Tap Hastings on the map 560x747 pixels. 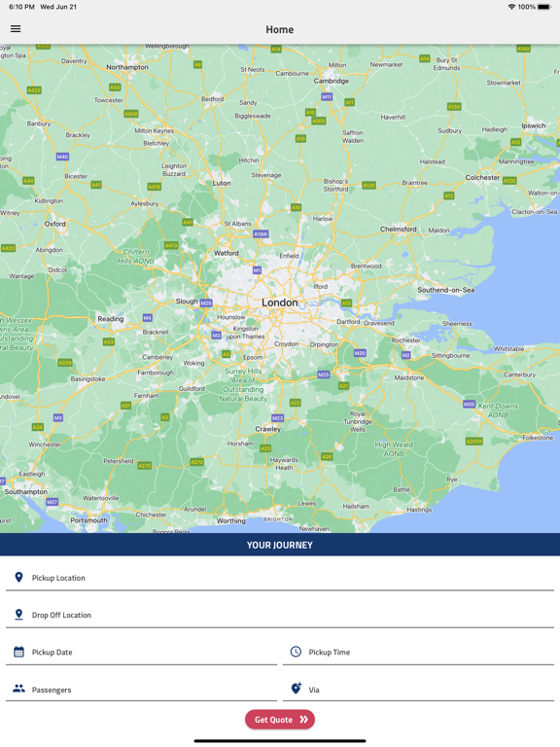pyautogui.click(x=419, y=510)
